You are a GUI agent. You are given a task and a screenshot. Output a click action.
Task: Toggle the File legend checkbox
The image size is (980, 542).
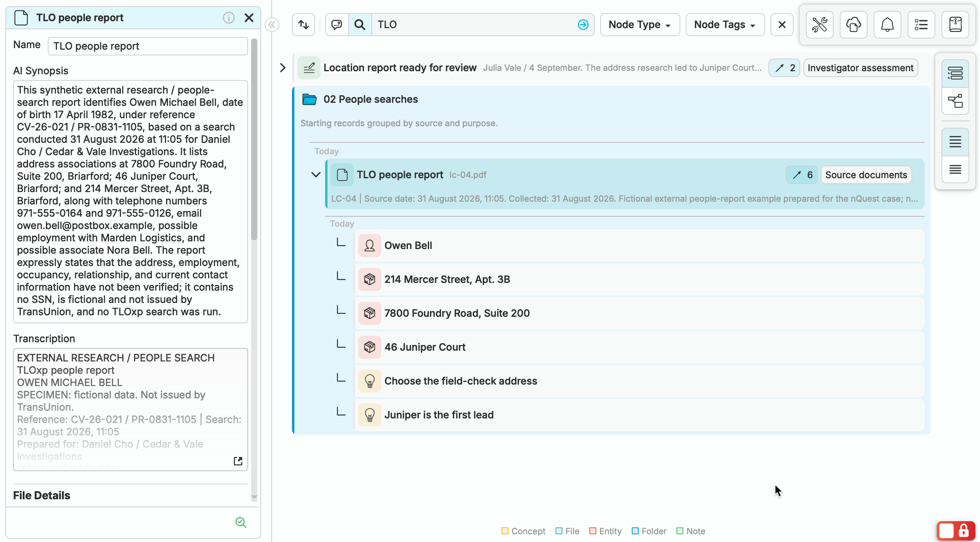[559, 531]
